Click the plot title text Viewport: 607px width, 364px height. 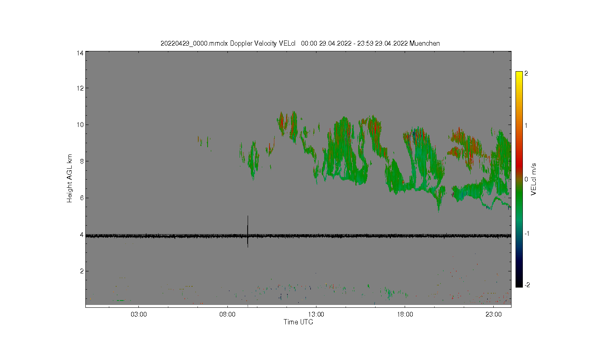coord(300,43)
